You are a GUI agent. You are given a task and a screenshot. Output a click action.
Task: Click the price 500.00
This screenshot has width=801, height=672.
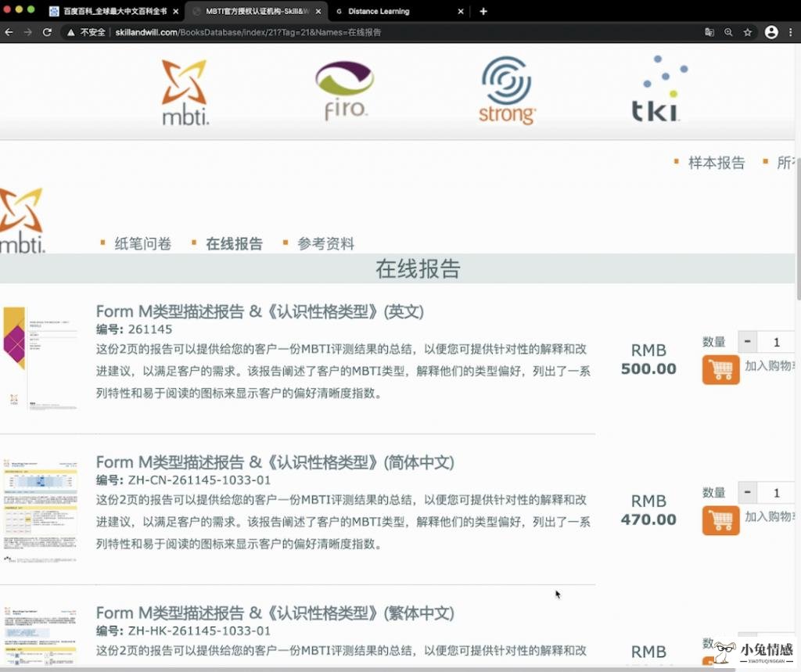[x=648, y=368]
